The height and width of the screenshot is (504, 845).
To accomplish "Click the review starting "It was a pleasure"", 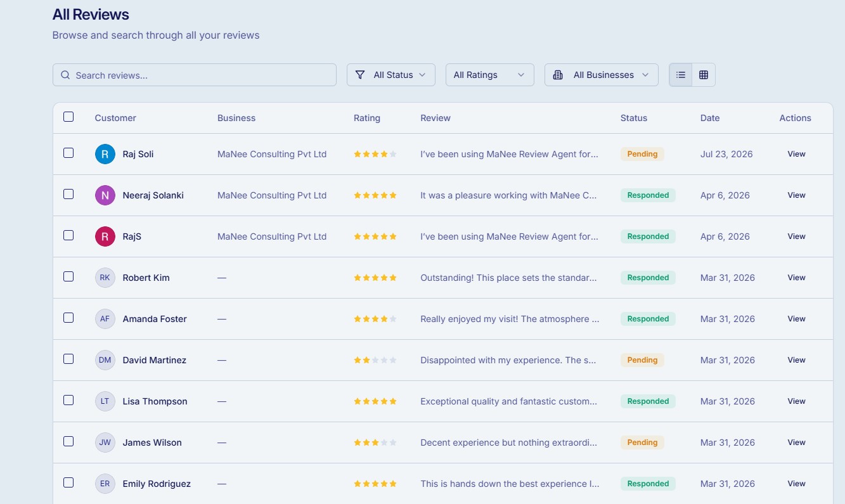I will click(508, 195).
